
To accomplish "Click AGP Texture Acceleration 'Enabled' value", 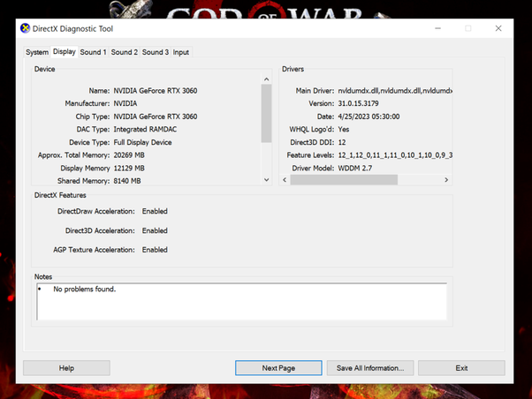I will point(155,250).
